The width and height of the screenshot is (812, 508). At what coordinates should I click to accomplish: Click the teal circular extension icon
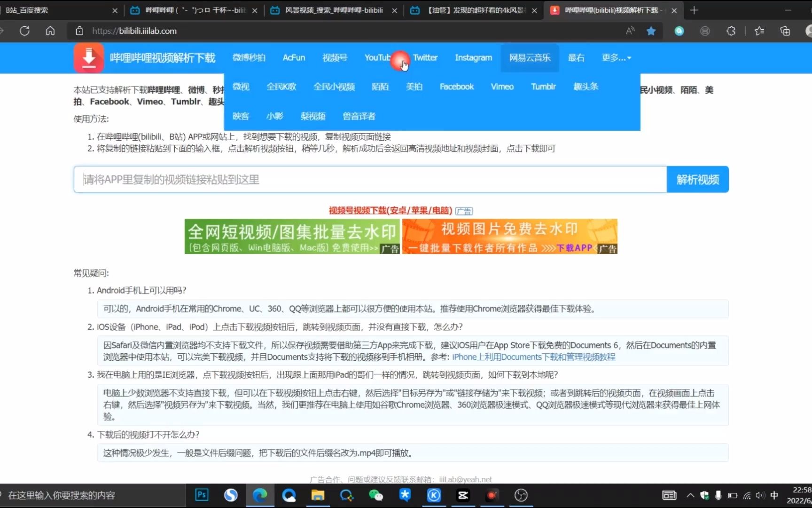click(679, 31)
